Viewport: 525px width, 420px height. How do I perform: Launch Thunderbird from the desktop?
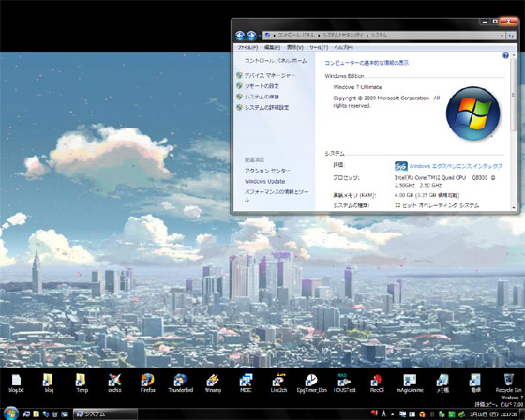tap(180, 383)
